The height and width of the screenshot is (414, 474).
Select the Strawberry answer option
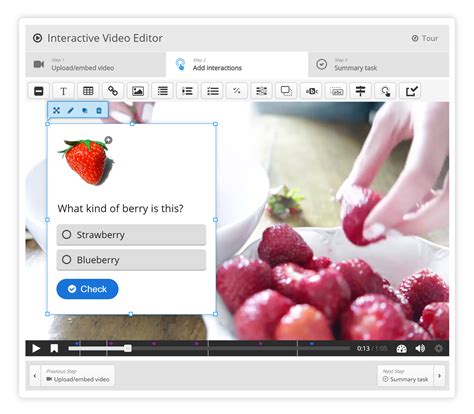131,235
